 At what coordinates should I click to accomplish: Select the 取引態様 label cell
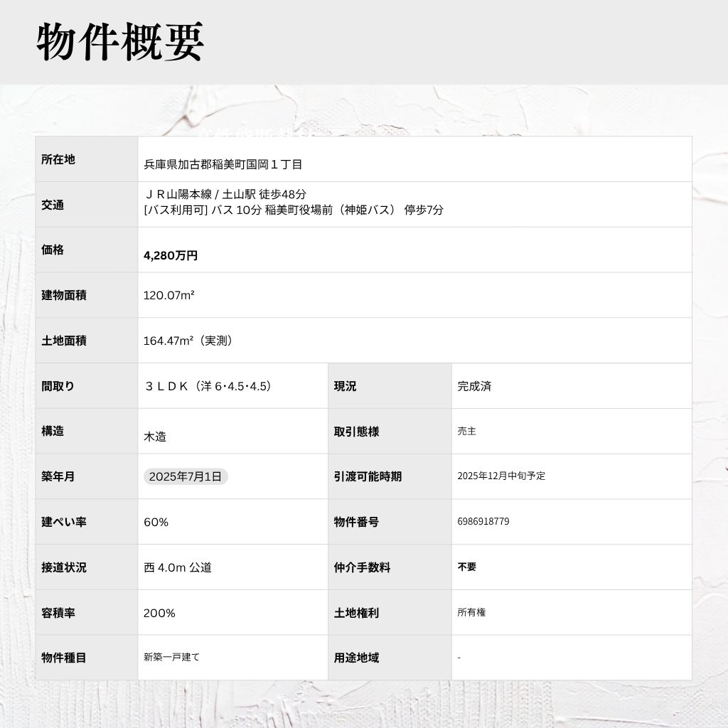pyautogui.click(x=390, y=432)
